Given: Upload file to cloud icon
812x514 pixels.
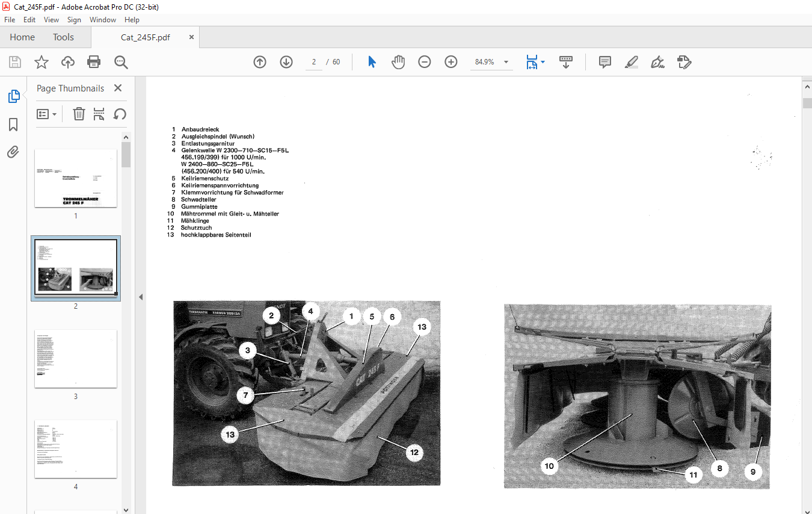Looking at the screenshot, I should pyautogui.click(x=68, y=62).
